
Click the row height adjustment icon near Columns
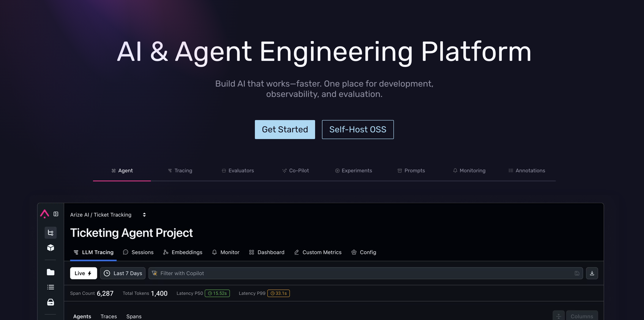tap(559, 315)
